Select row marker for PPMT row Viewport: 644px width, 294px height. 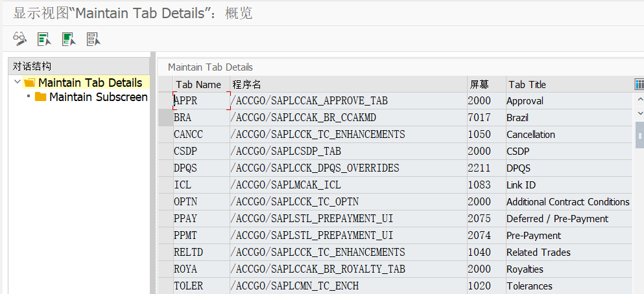(x=166, y=235)
